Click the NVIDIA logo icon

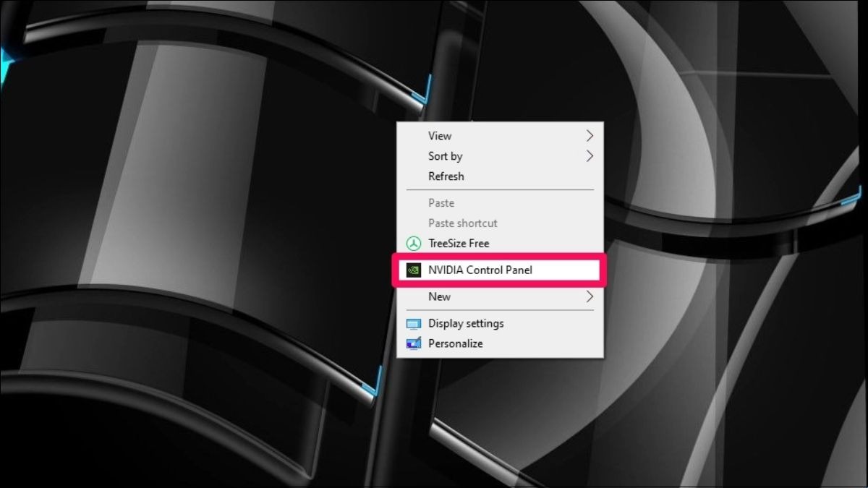point(414,270)
